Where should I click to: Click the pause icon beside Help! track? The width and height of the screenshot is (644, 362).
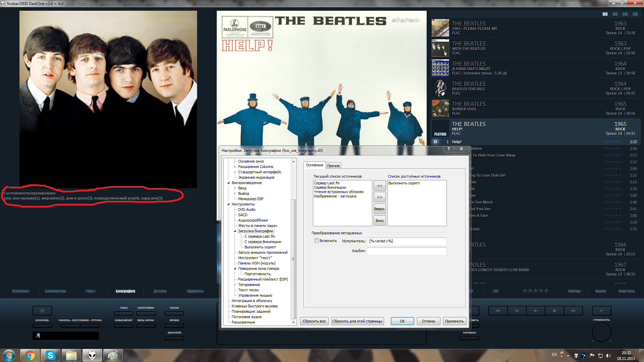435,142
